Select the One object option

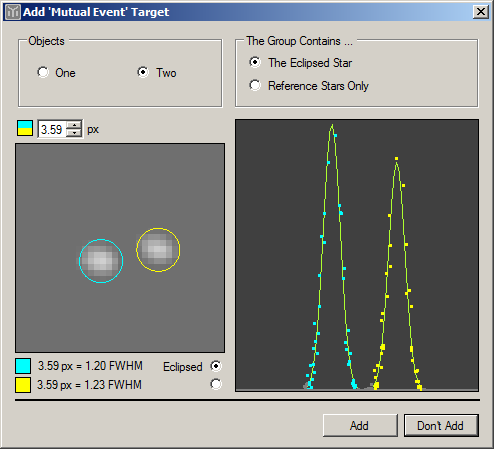pyautogui.click(x=43, y=72)
